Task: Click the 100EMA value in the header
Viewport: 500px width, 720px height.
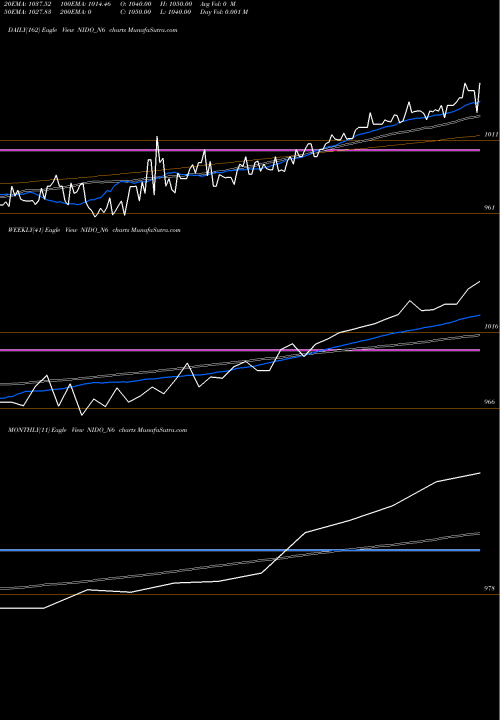Action: coord(85,4)
